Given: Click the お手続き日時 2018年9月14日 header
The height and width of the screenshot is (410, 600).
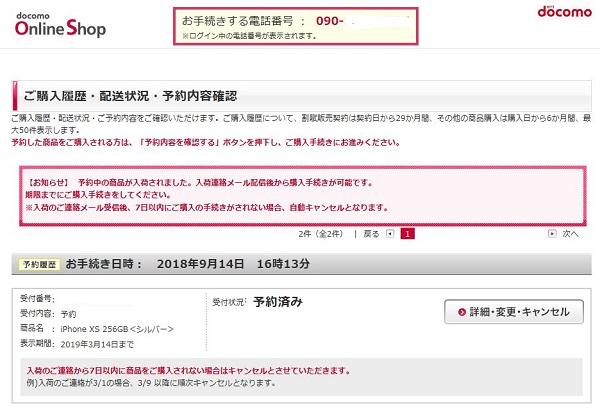Looking at the screenshot, I should coord(188,265).
